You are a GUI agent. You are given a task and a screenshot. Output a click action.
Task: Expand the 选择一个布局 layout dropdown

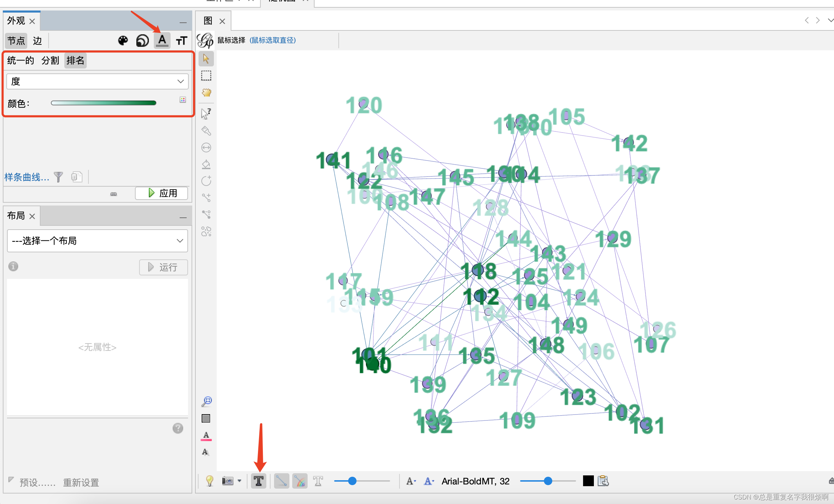coord(97,241)
